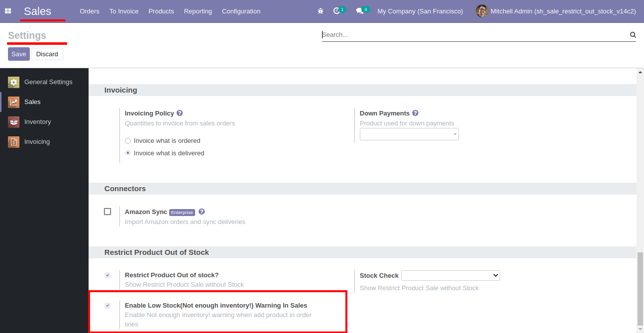Toggle Enable Low Stock Warning checkbox

click(107, 306)
